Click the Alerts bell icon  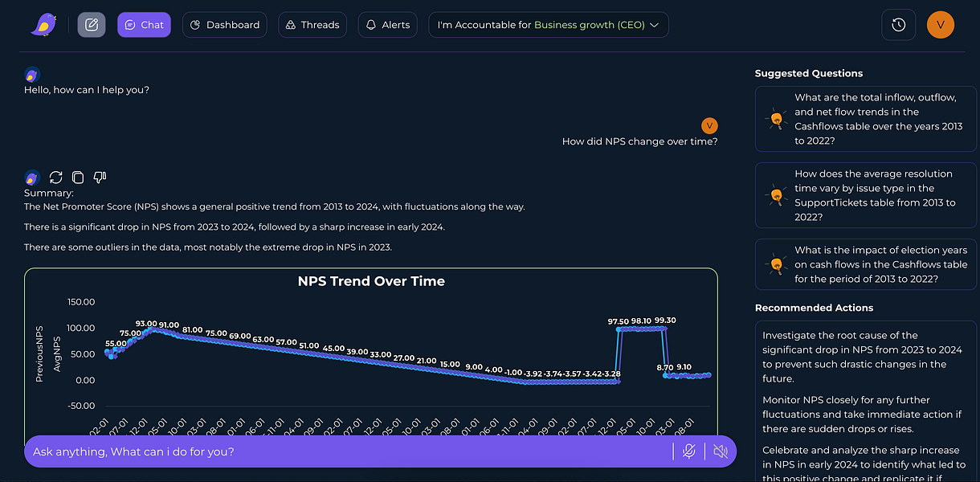pos(366,24)
